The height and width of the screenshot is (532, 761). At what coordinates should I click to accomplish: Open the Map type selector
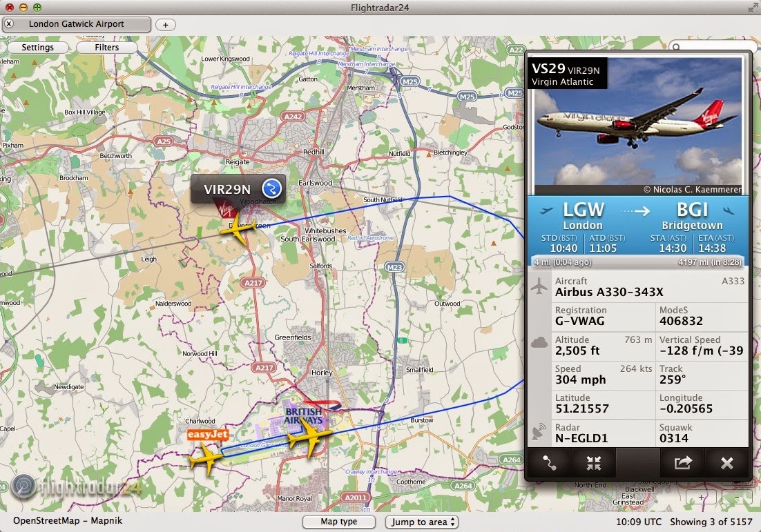[339, 522]
